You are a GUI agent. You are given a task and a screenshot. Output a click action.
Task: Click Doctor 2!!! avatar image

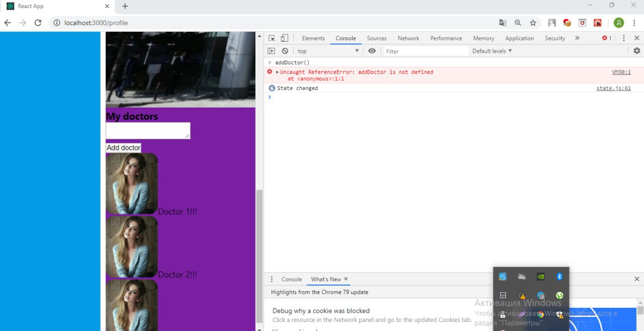pos(132,247)
